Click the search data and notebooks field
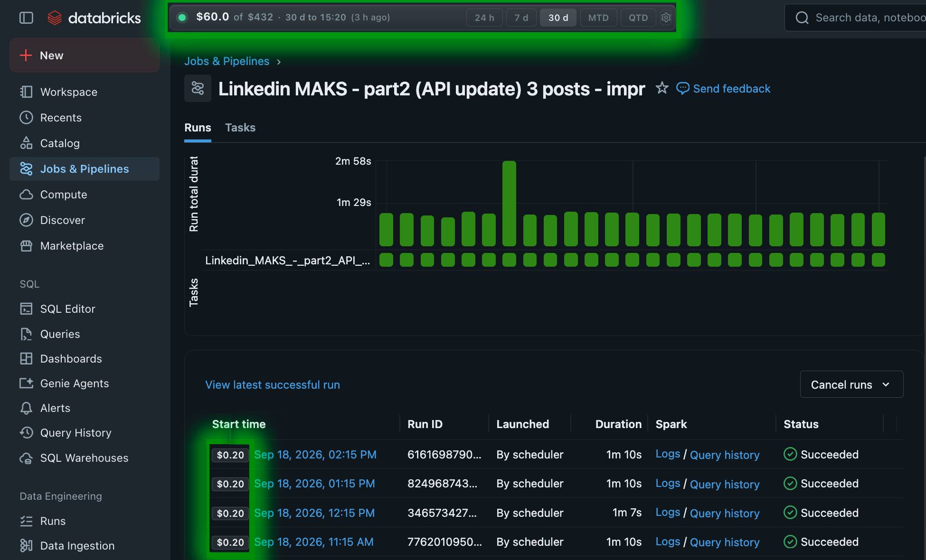 855,18
